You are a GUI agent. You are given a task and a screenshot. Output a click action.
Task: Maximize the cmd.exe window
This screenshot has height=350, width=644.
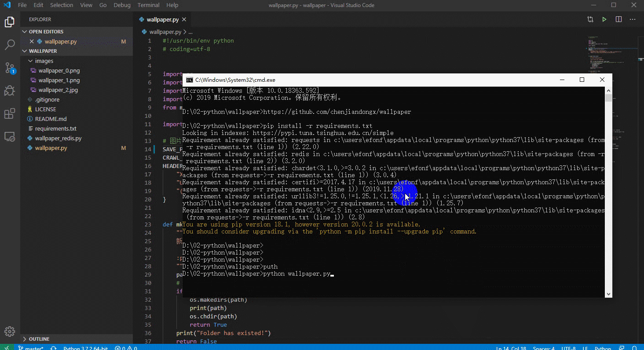(x=582, y=80)
